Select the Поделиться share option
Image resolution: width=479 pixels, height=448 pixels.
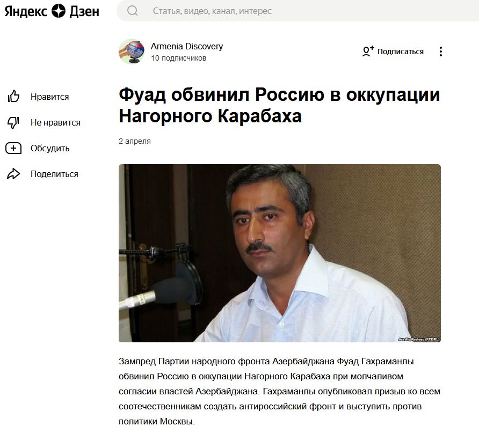click(x=54, y=174)
